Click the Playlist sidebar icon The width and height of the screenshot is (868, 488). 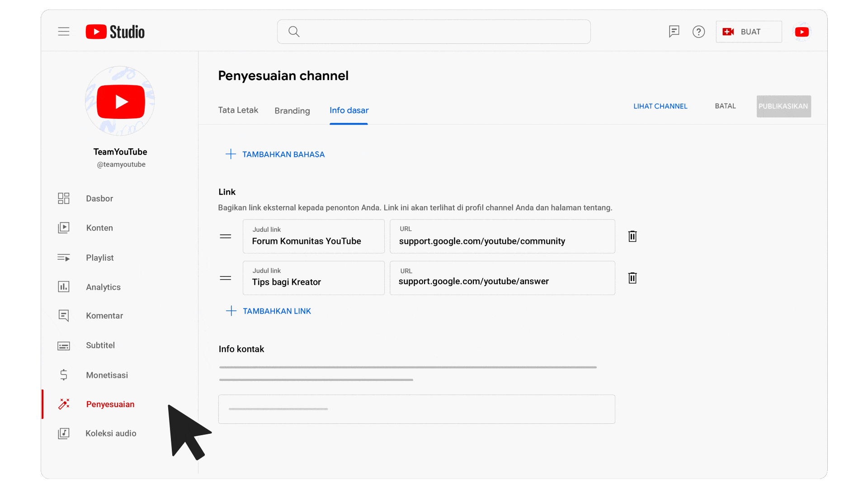point(63,257)
